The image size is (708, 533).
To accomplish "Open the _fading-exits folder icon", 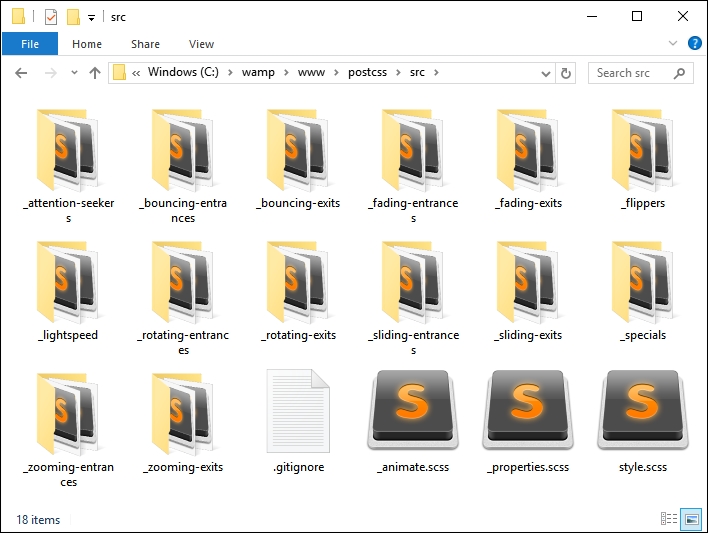I will (x=528, y=150).
